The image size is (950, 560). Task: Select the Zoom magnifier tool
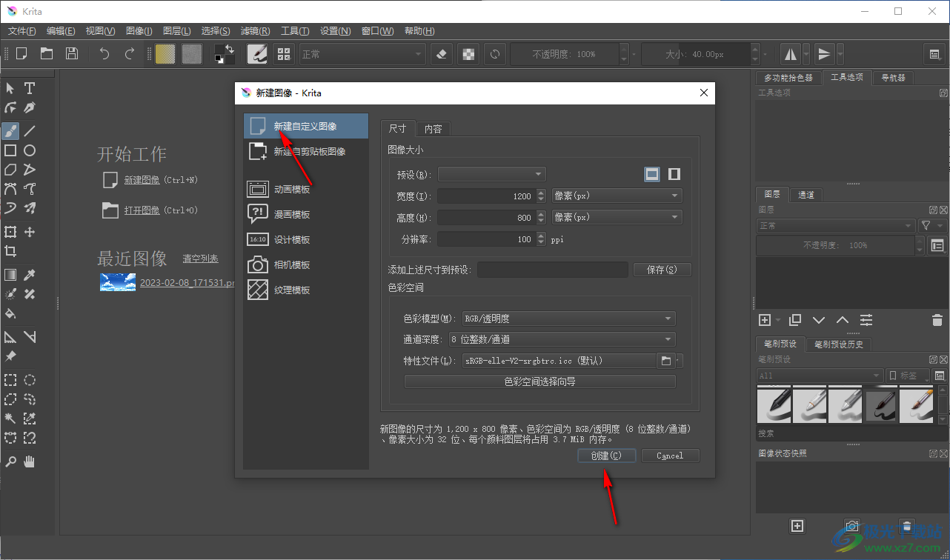(10, 461)
